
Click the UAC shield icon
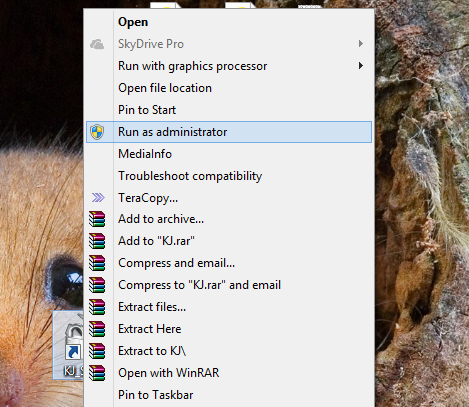pyautogui.click(x=97, y=132)
